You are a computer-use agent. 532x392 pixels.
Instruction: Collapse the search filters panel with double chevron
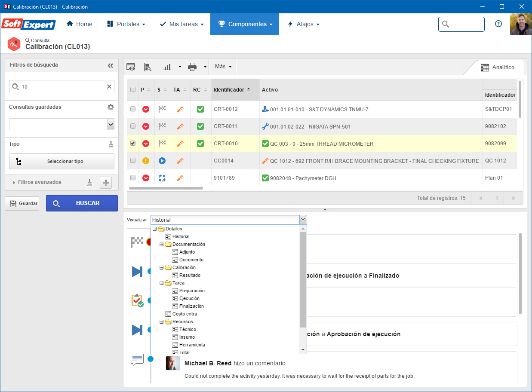[111, 65]
